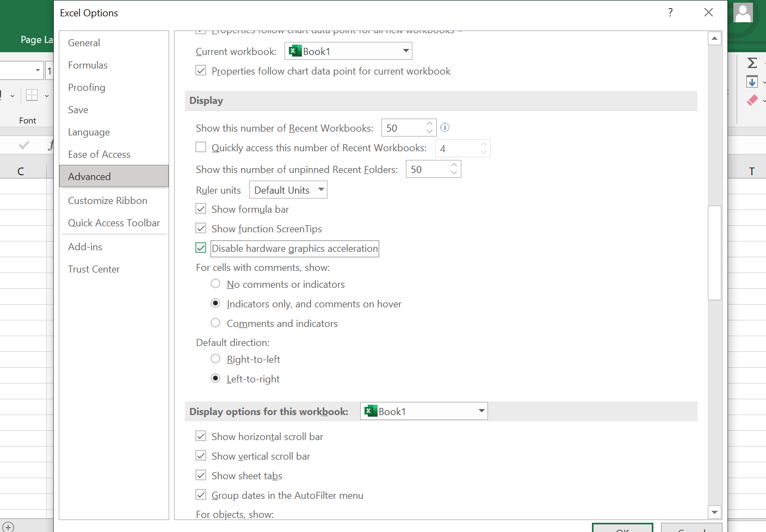Toggle Show function ScreenTips checkbox
This screenshot has height=532, width=766.
point(201,228)
